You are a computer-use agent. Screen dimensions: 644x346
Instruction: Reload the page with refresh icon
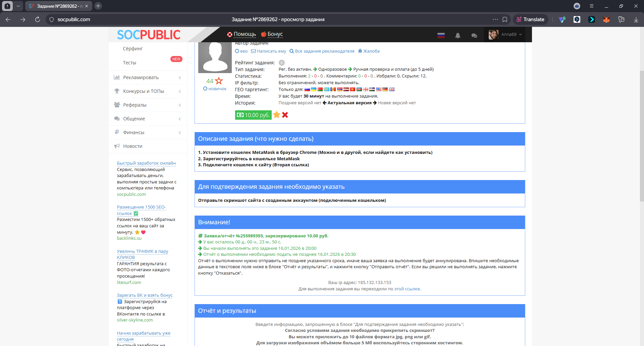[x=38, y=19]
